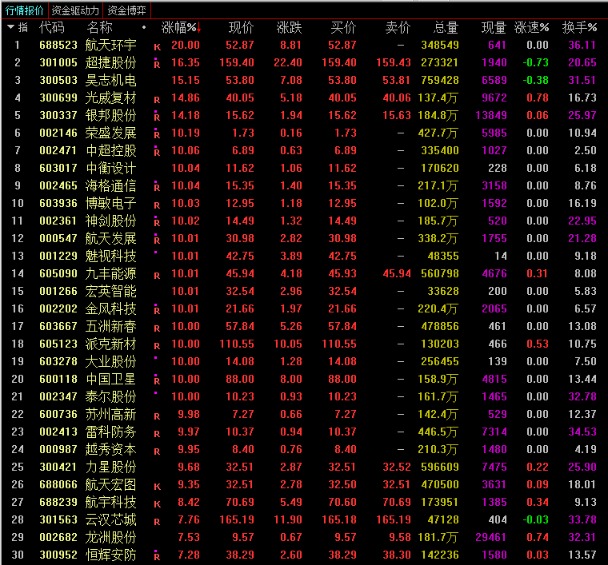Click the R marker beside 光威复材

point(157,100)
